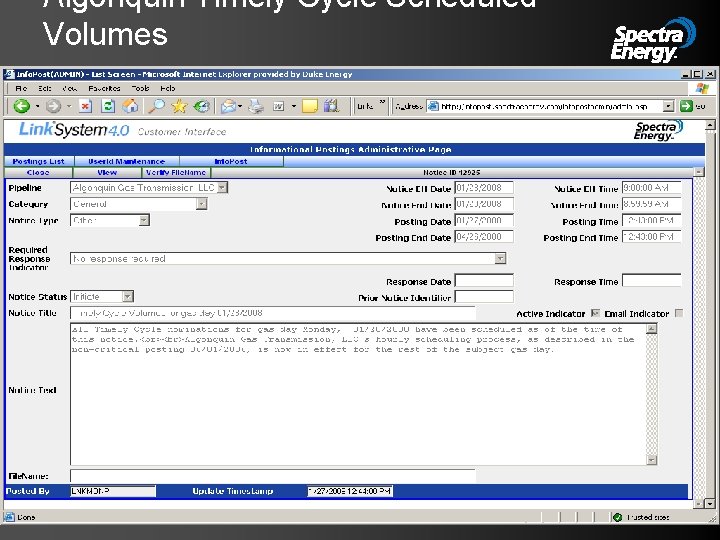Click the Mail envelope icon
The image size is (720, 540).
point(228,107)
